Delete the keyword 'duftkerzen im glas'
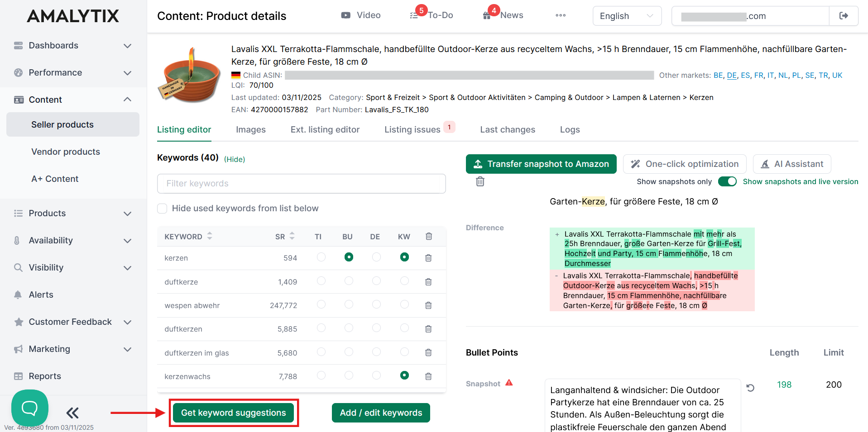The width and height of the screenshot is (868, 432). pos(428,352)
